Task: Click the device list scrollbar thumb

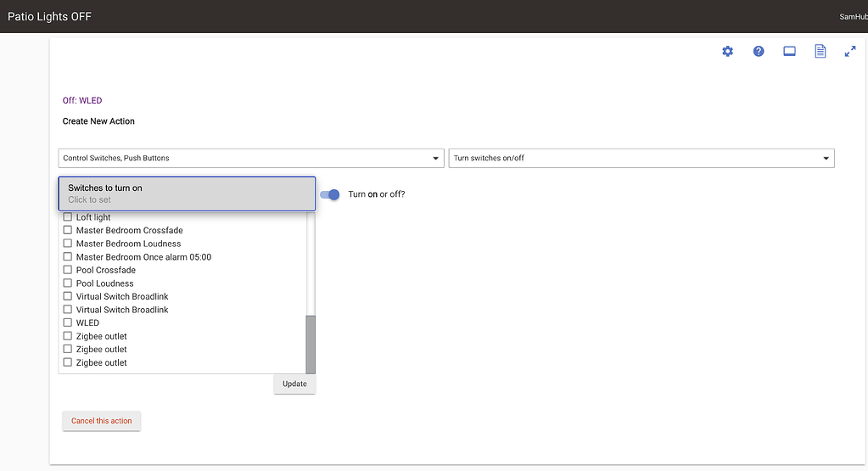Action: (x=311, y=343)
